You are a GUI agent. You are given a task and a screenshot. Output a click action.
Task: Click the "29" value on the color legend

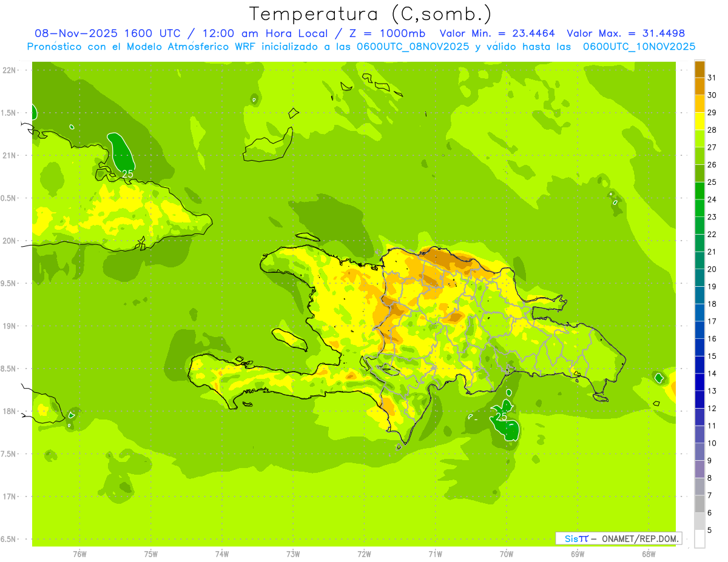click(712, 112)
